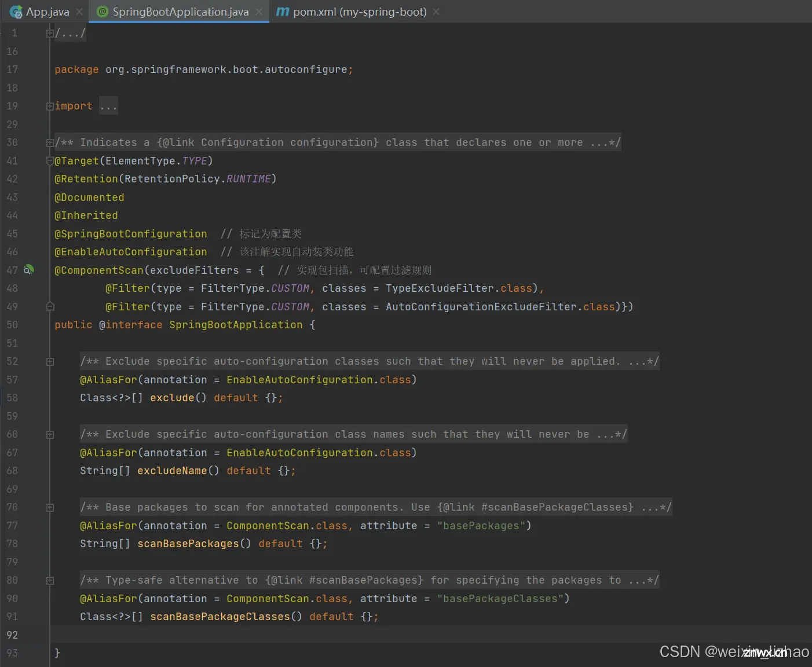
Task: Click the 'scanBasePackageClasses' method on line 91
Action: (220, 617)
